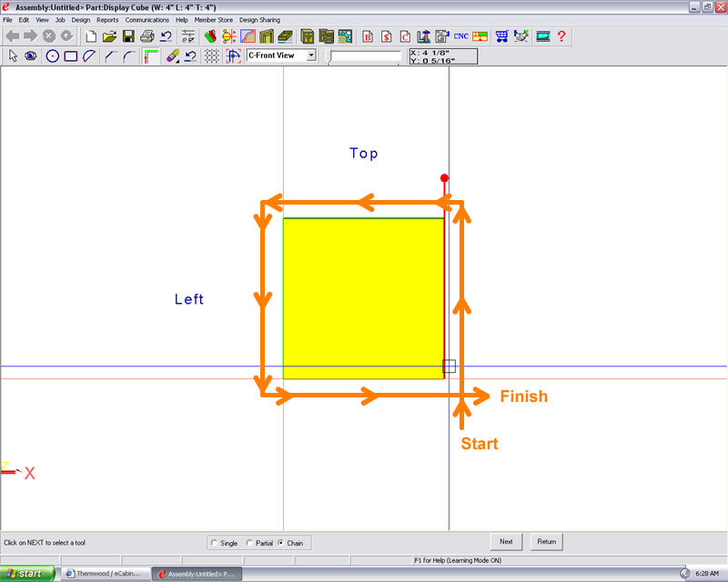Click the tool path offset icon
This screenshot has height=582, width=728.
pyautogui.click(x=151, y=56)
